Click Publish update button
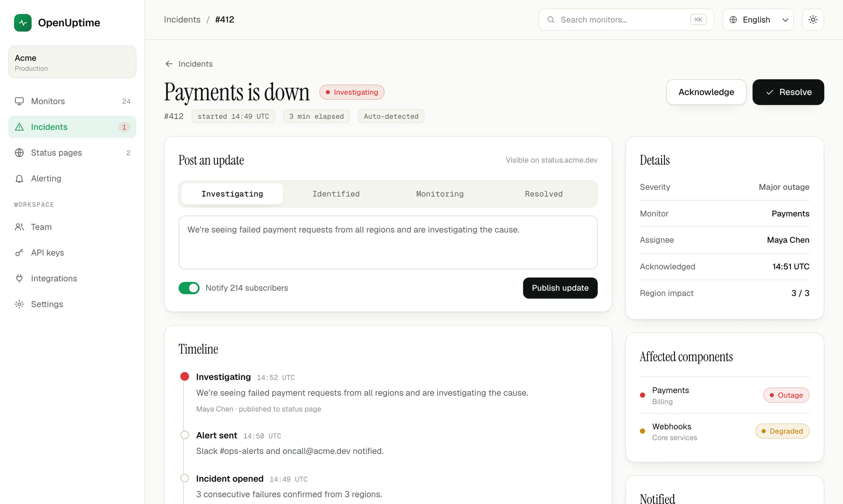The width and height of the screenshot is (843, 504). click(x=560, y=288)
